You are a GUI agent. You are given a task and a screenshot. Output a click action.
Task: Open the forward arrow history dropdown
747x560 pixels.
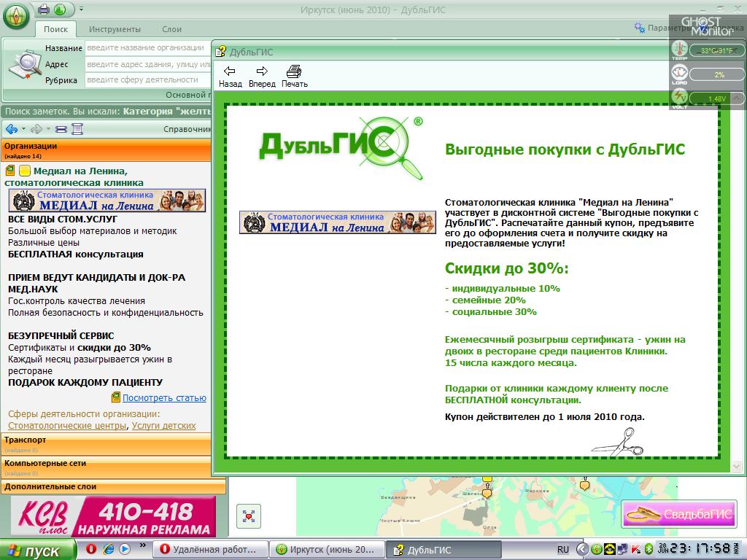pyautogui.click(x=47, y=129)
